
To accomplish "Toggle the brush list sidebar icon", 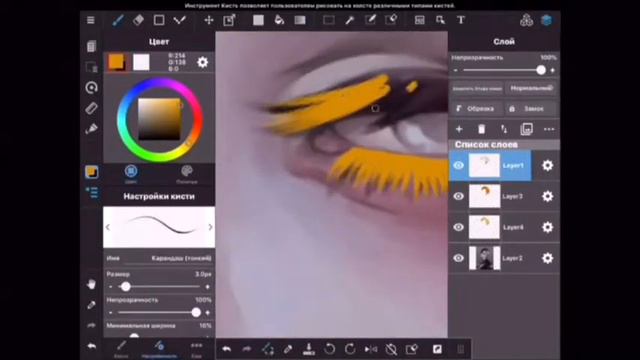I will pyautogui.click(x=91, y=192).
